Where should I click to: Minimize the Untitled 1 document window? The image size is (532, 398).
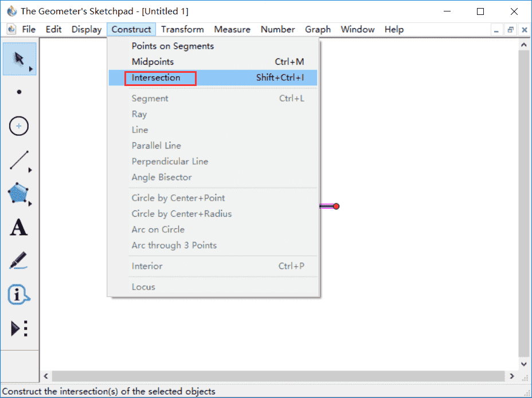(x=496, y=30)
